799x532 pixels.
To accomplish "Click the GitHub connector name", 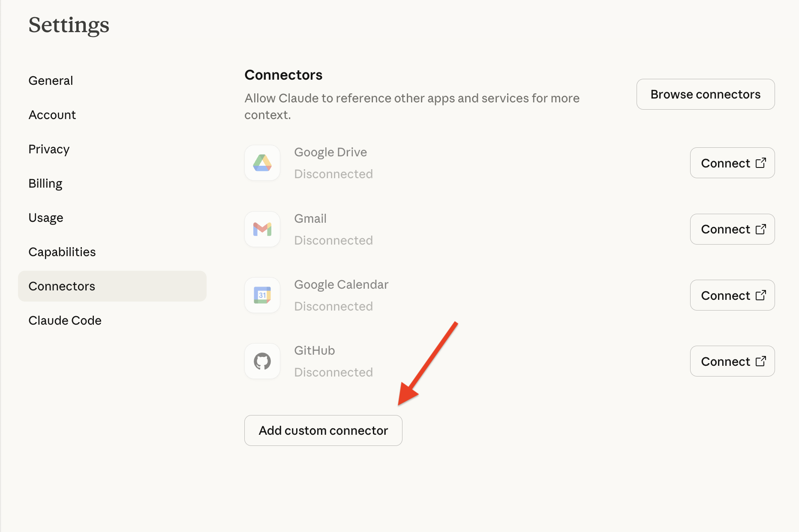I will [315, 350].
